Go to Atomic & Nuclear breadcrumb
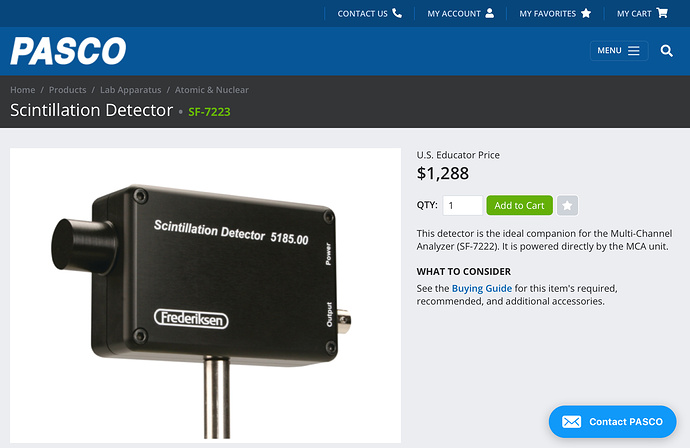This screenshot has width=690, height=448. tap(212, 90)
